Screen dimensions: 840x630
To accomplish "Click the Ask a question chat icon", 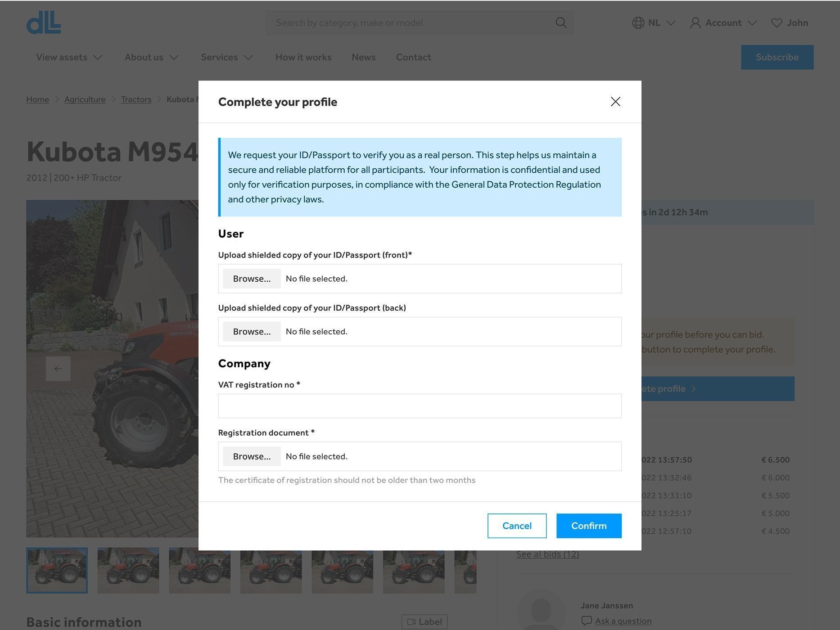I will click(586, 621).
